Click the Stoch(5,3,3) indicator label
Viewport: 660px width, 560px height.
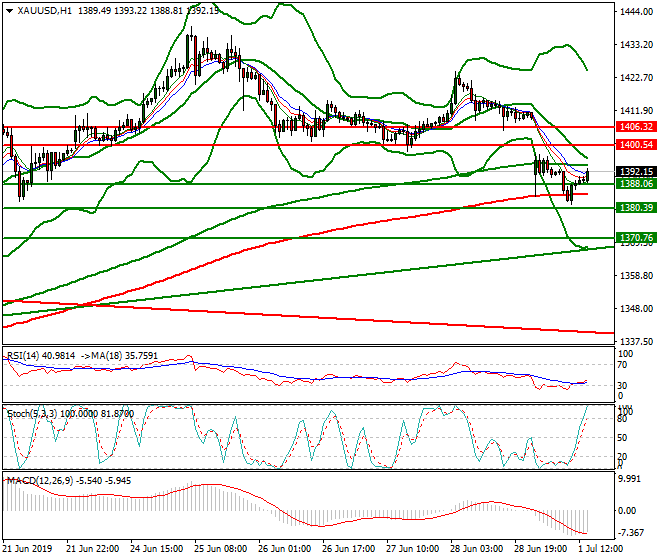(32, 414)
